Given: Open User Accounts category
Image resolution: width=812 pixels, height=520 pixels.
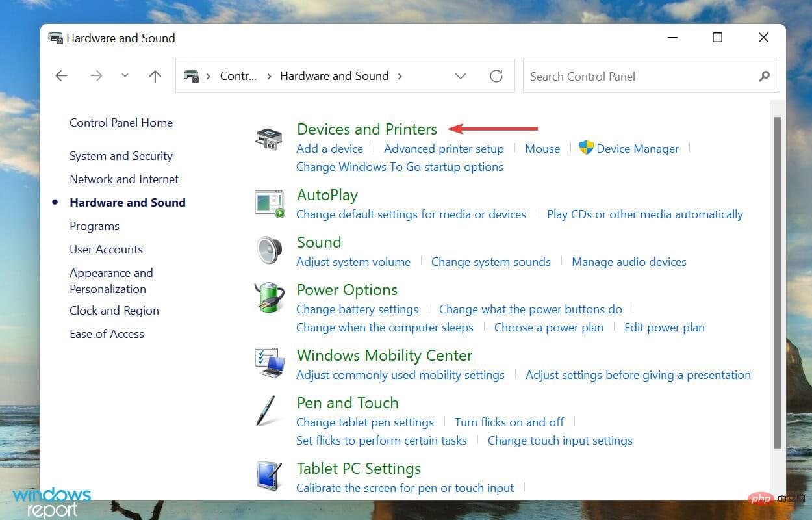Looking at the screenshot, I should click(x=106, y=249).
